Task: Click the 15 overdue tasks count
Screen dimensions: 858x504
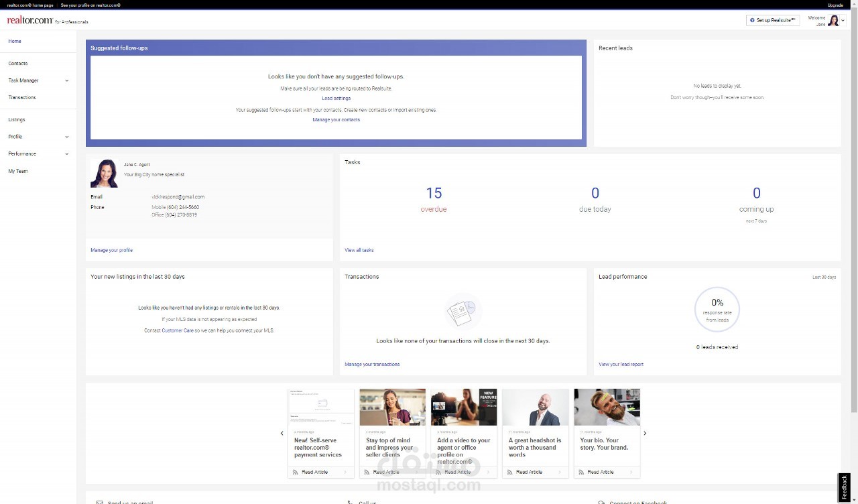Action: [x=434, y=193]
